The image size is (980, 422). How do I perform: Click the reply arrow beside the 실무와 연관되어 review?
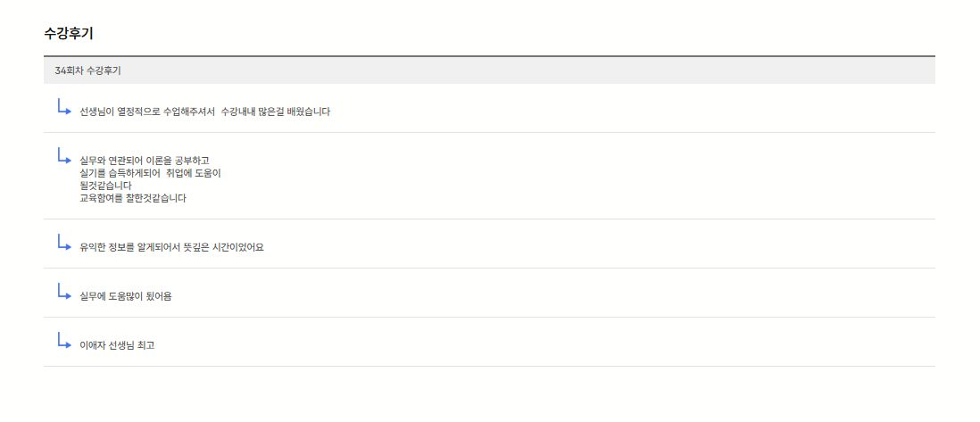(64, 156)
